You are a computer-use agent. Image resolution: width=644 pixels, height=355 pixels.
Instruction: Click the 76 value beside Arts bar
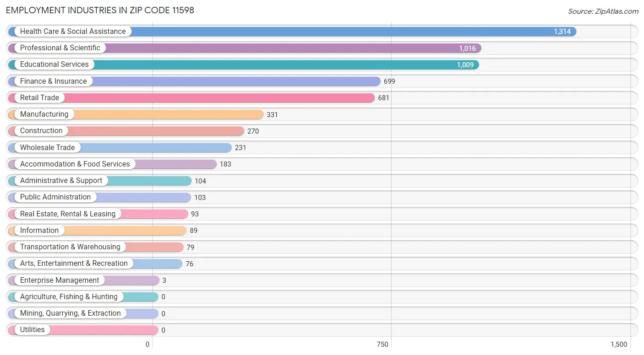189,264
